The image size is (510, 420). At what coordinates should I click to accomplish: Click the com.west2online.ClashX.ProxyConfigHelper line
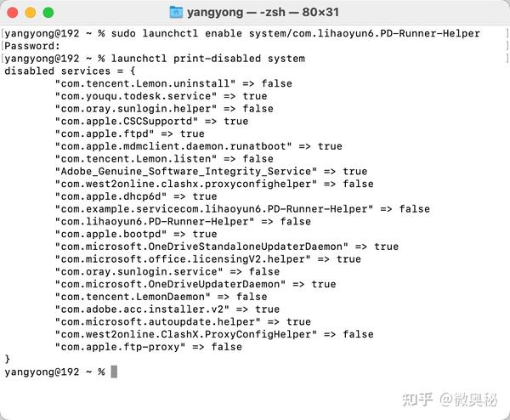(x=214, y=334)
